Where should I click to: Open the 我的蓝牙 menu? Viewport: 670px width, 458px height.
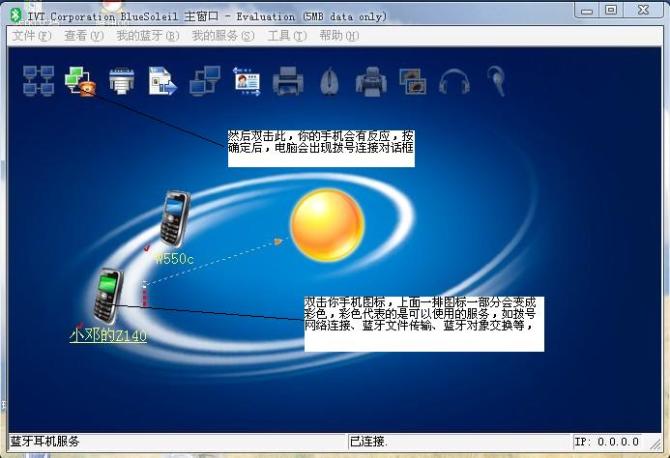pyautogui.click(x=147, y=35)
